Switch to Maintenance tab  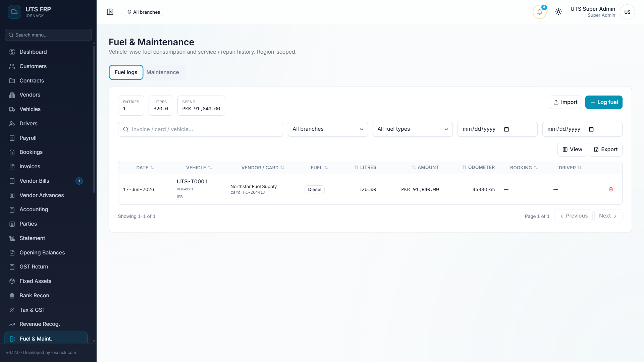point(163,72)
